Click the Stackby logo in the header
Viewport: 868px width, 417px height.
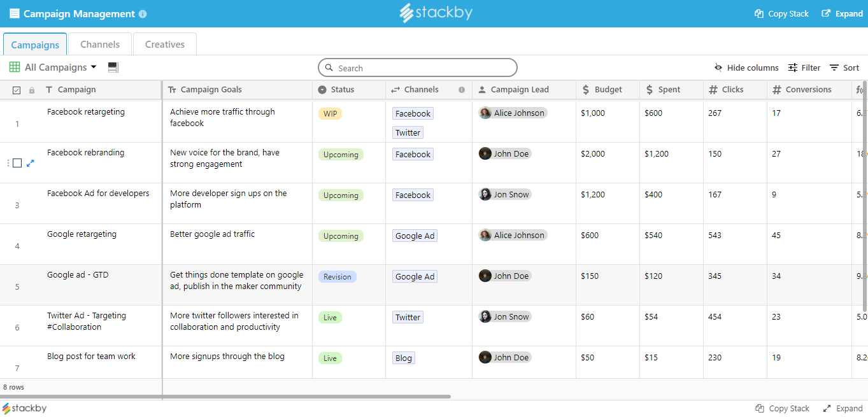click(436, 13)
